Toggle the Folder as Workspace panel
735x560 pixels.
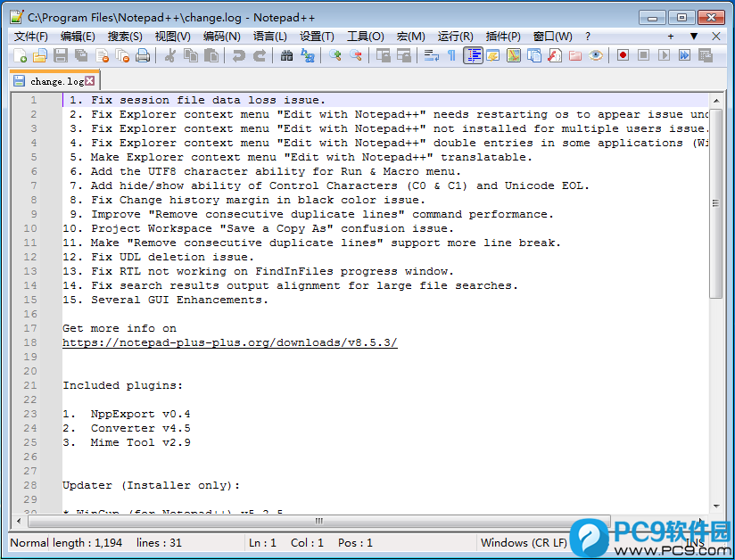[575, 56]
